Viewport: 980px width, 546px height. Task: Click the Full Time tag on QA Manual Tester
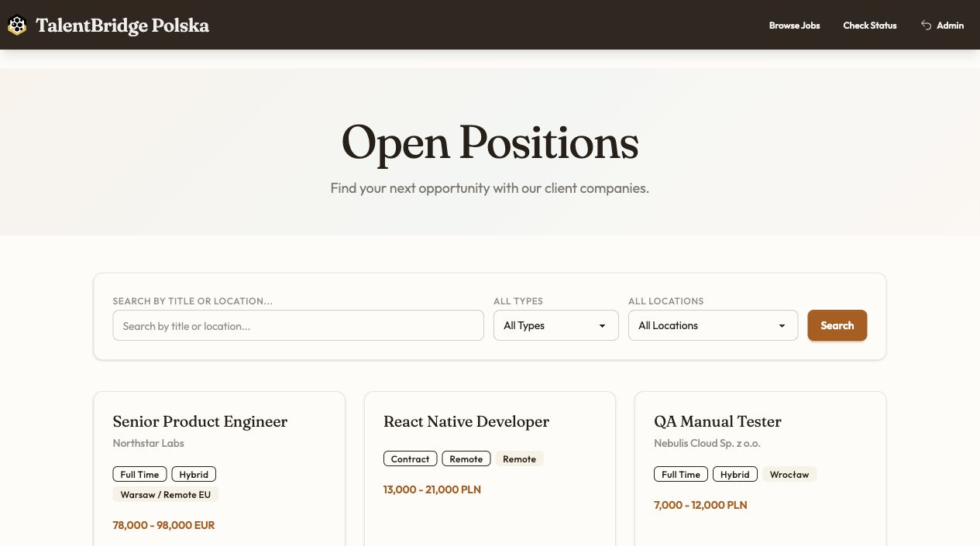click(681, 474)
